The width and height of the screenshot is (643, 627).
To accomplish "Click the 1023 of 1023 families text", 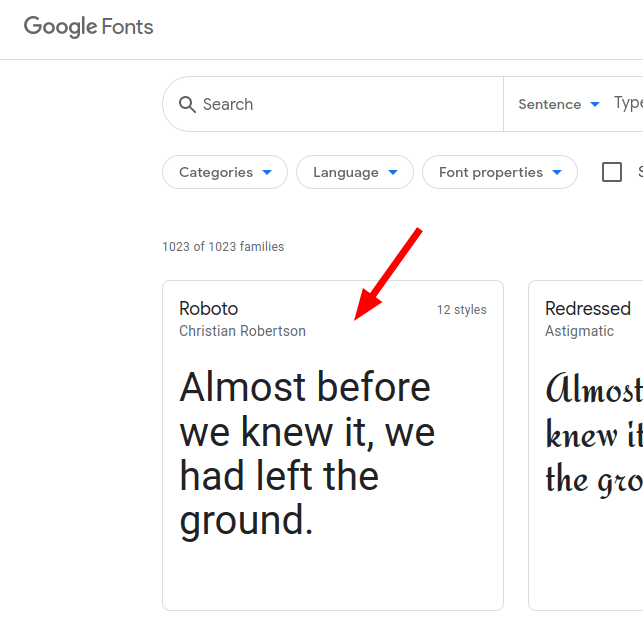I will [223, 246].
